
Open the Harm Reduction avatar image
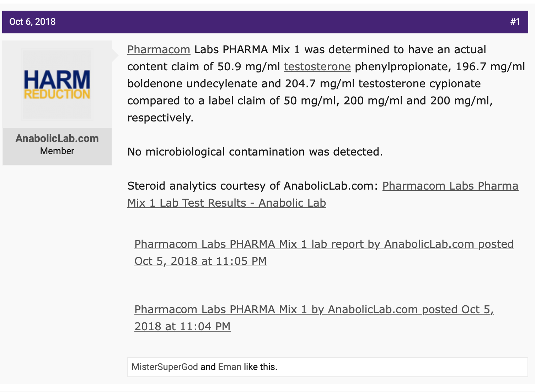[x=57, y=85]
